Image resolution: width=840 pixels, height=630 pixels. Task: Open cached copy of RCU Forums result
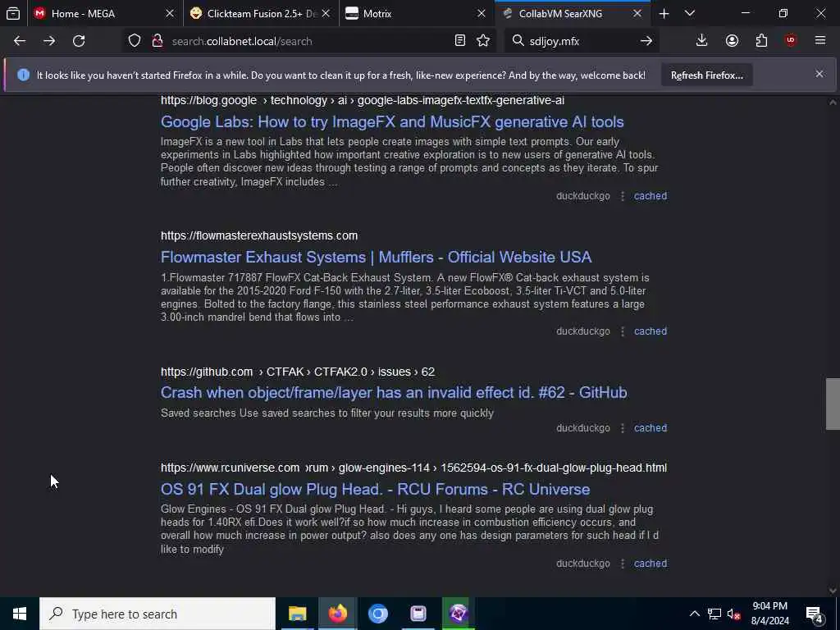coord(651,564)
